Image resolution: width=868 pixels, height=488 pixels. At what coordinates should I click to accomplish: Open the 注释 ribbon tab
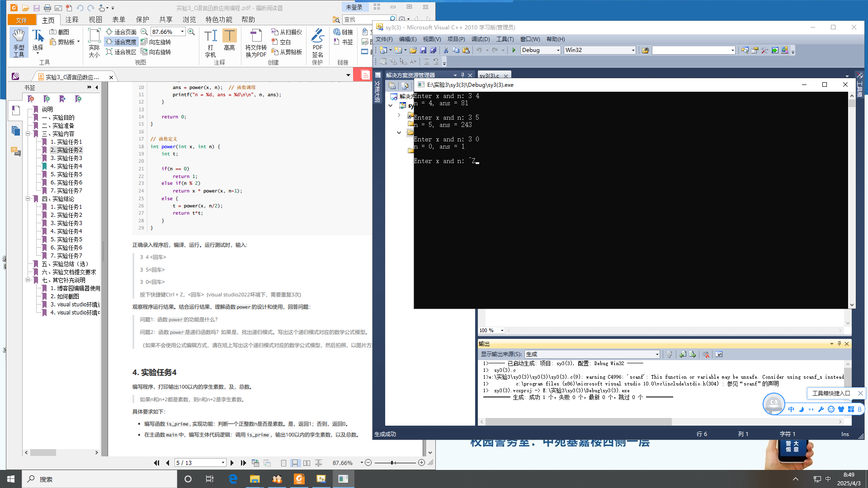click(72, 19)
